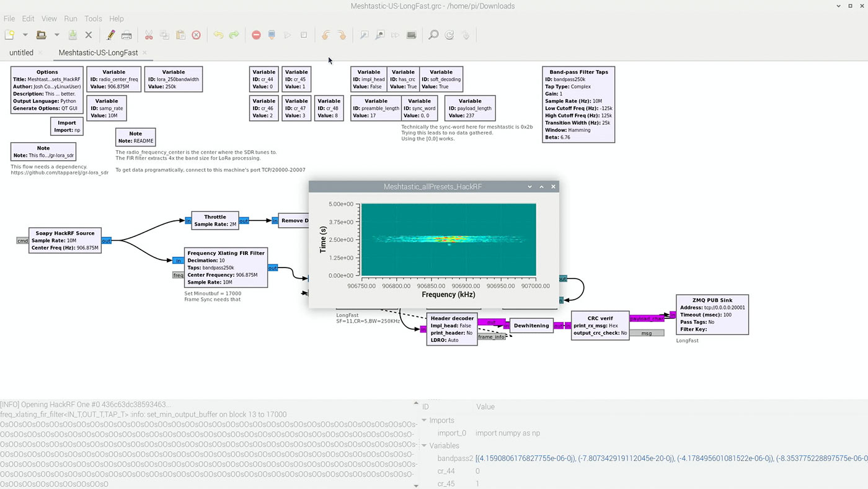
Task: Select the Band-pass Filter Taps block
Action: [578, 104]
